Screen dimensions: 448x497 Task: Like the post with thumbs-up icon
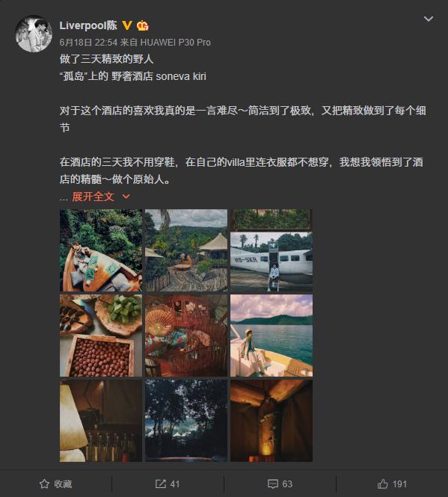tap(383, 484)
